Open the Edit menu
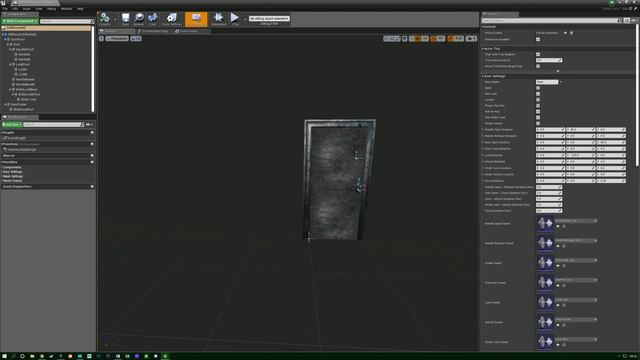 coord(15,9)
